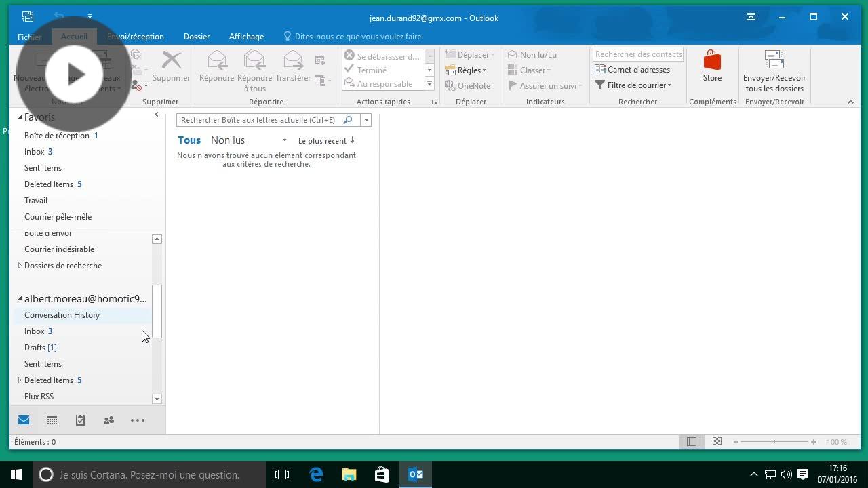Click the Rechercher des contacts field
The image size is (868, 488).
[x=638, y=54]
